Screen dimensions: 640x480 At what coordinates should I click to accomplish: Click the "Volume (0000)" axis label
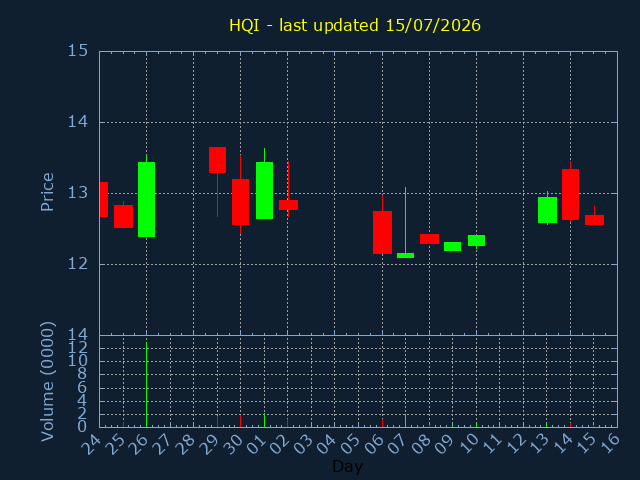(x=47, y=382)
